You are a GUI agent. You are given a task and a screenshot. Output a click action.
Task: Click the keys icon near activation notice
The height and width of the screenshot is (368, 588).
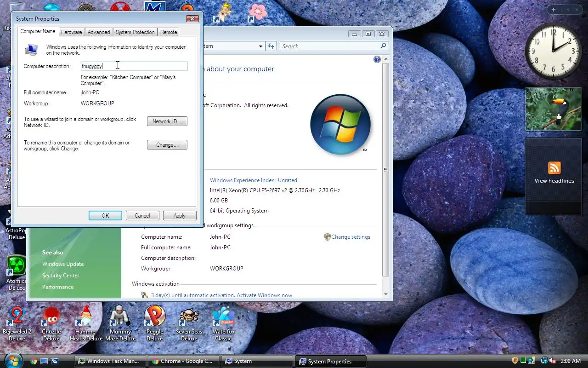click(x=145, y=295)
